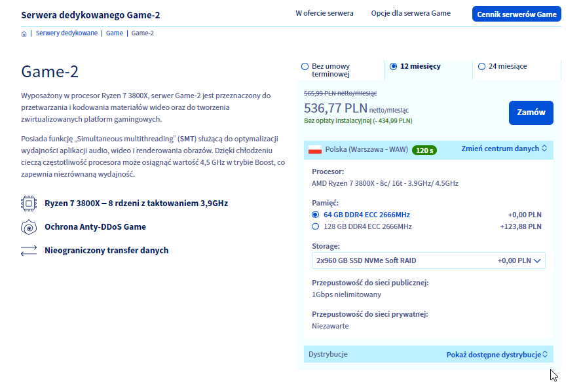Image resolution: width=581 pixels, height=392 pixels.
Task: Click the data transfer arrows icon
Action: click(29, 251)
